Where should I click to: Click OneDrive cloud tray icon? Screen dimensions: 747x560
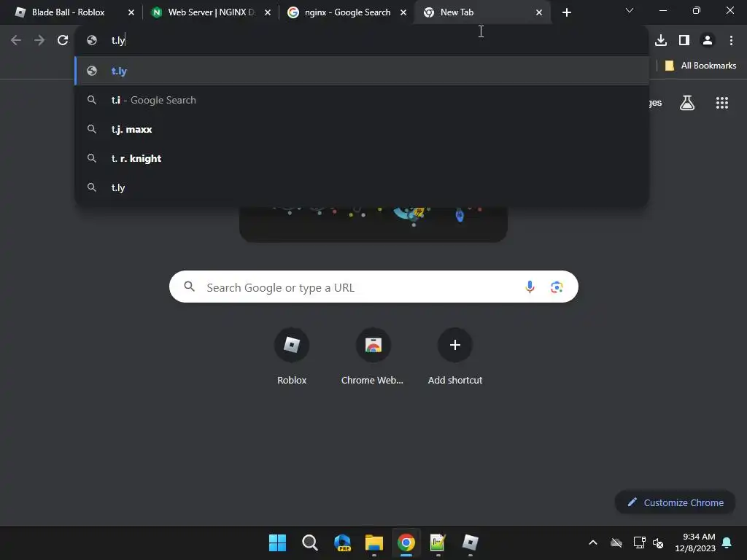(616, 542)
